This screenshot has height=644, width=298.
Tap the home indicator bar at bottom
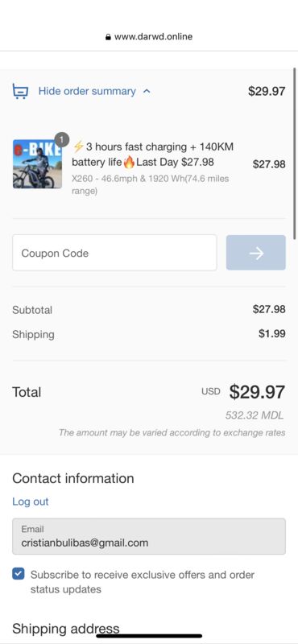[149, 636]
